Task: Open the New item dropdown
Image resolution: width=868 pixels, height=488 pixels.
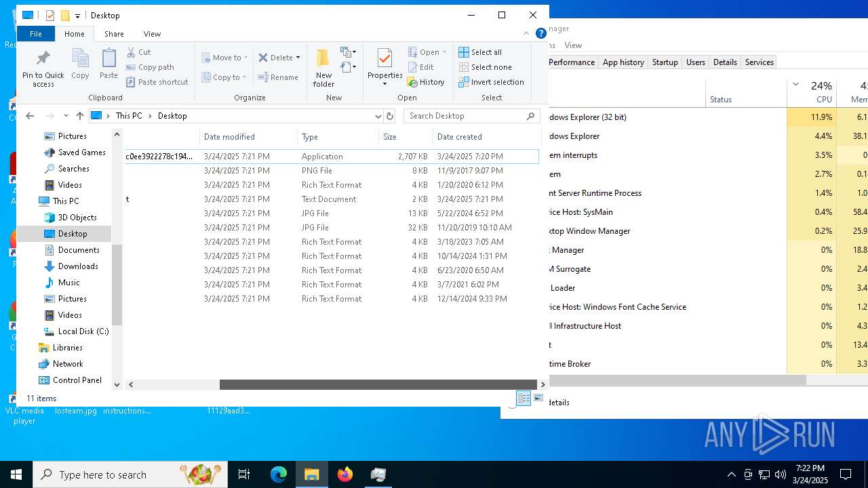Action: pyautogui.click(x=349, y=52)
